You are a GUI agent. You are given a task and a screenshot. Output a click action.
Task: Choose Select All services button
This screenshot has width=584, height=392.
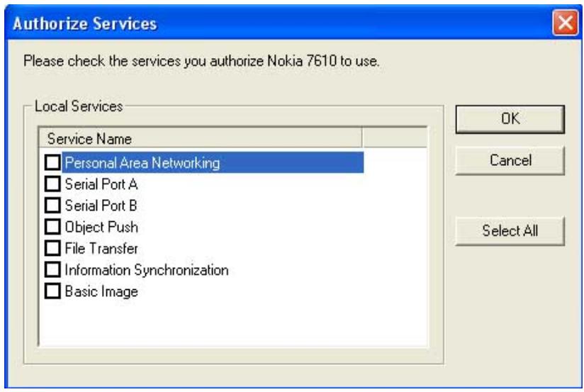coord(510,230)
